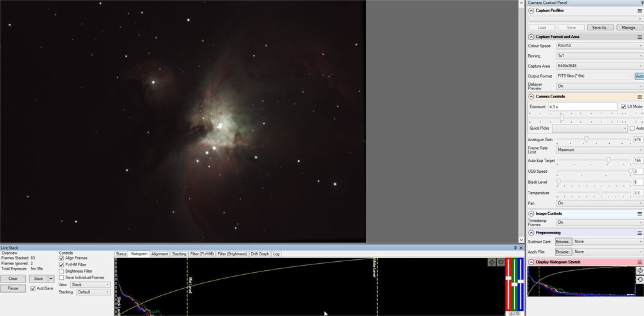Click the auto-stretch lightning icon in Live Stack histogram
Screen dimensions: 644x316
[491, 262]
